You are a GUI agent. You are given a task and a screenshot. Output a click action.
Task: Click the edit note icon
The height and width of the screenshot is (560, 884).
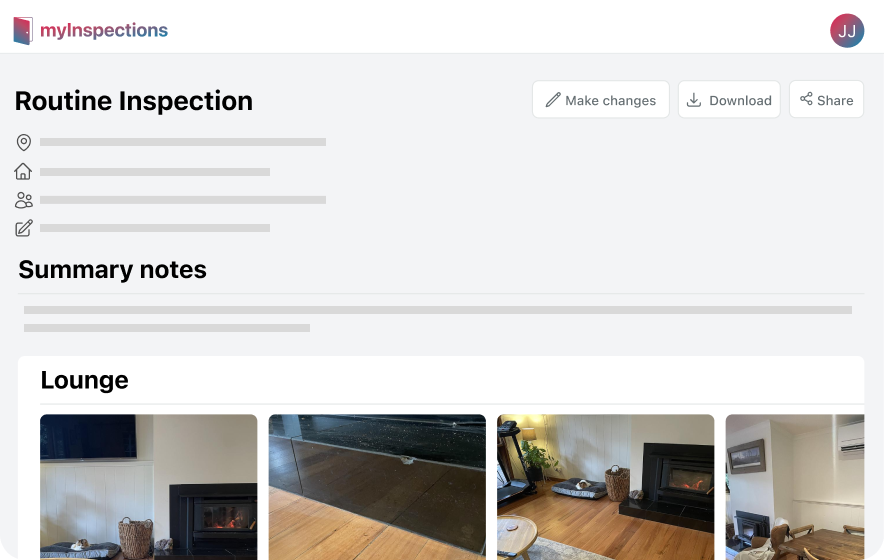24,228
